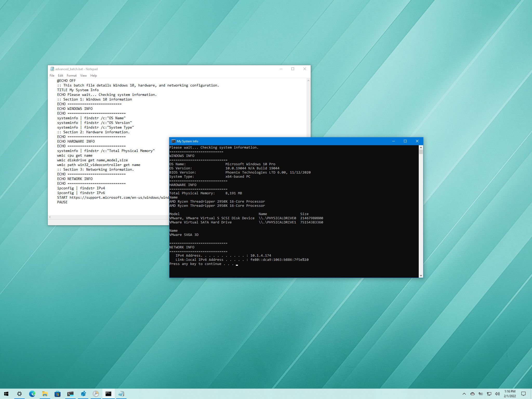Open File Explorer from taskbar
This screenshot has height=399, width=532.
click(x=45, y=394)
